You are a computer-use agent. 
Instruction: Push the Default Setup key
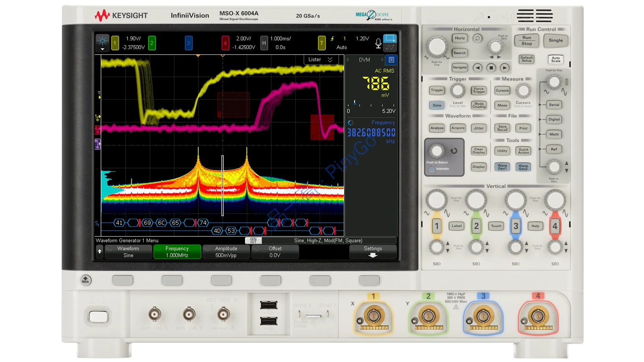pos(526,59)
